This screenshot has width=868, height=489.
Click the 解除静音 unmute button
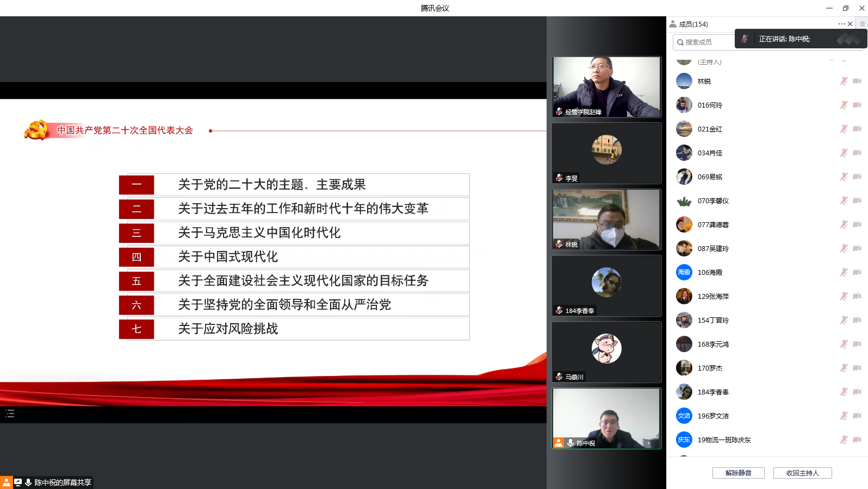coord(738,473)
